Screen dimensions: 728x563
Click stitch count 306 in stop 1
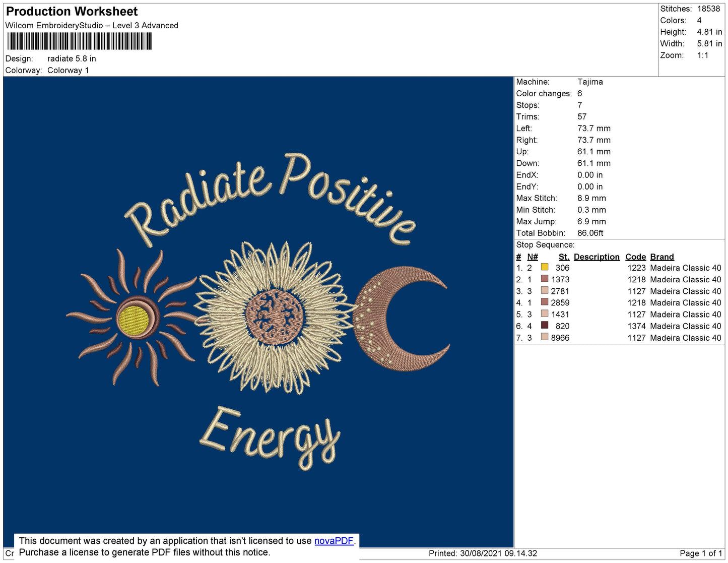click(563, 268)
